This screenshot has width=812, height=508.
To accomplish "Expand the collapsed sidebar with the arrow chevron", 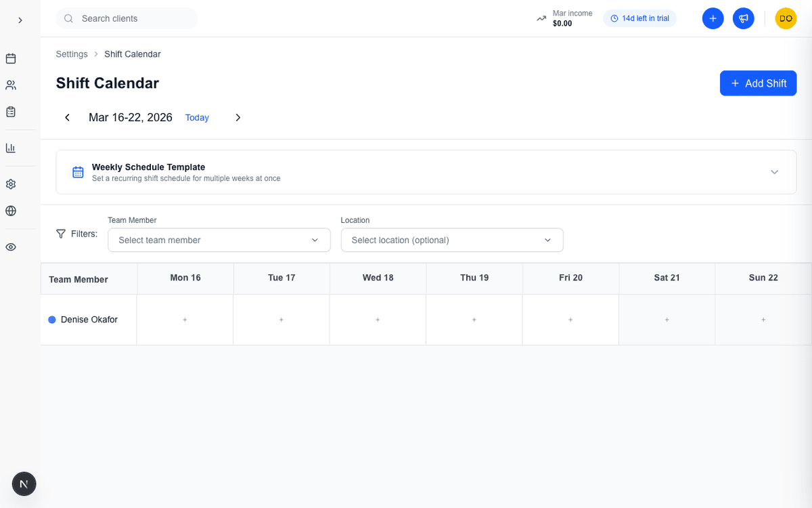I will [20, 20].
